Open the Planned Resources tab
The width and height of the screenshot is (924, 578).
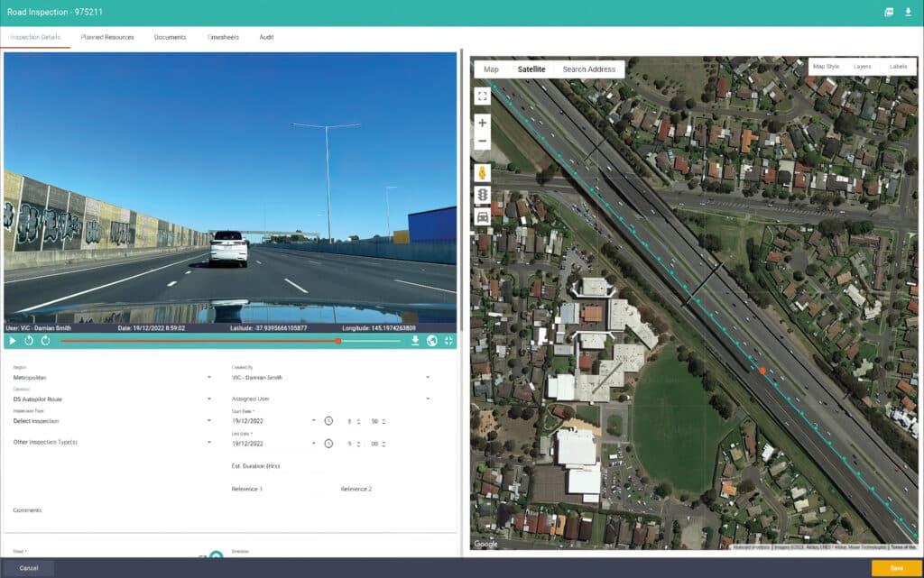click(107, 37)
